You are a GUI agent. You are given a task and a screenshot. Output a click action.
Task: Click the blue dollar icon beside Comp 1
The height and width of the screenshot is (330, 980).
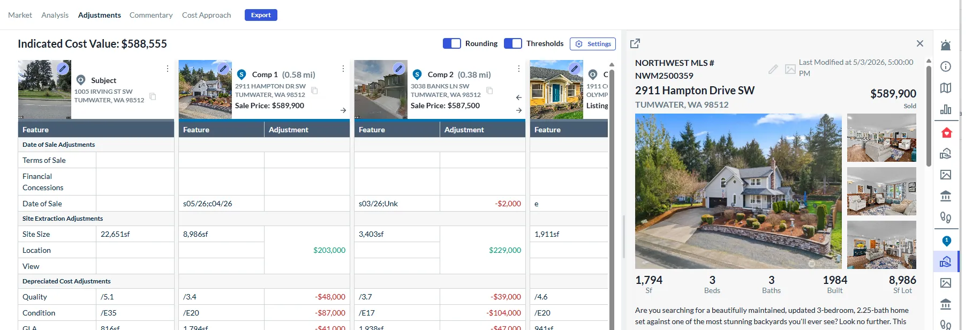[x=242, y=74]
